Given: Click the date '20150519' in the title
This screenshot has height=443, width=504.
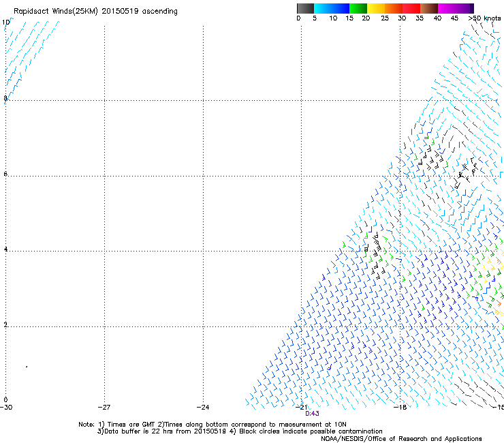Looking at the screenshot, I should [120, 11].
